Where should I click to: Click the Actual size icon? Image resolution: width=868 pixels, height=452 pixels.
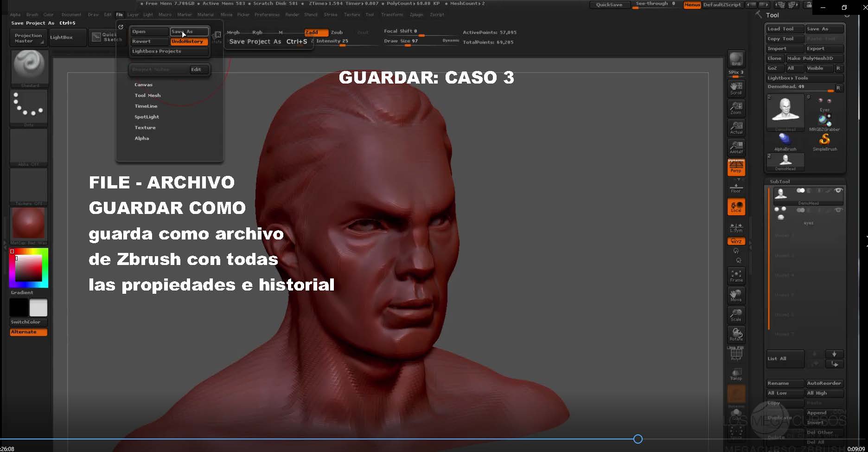[736, 128]
